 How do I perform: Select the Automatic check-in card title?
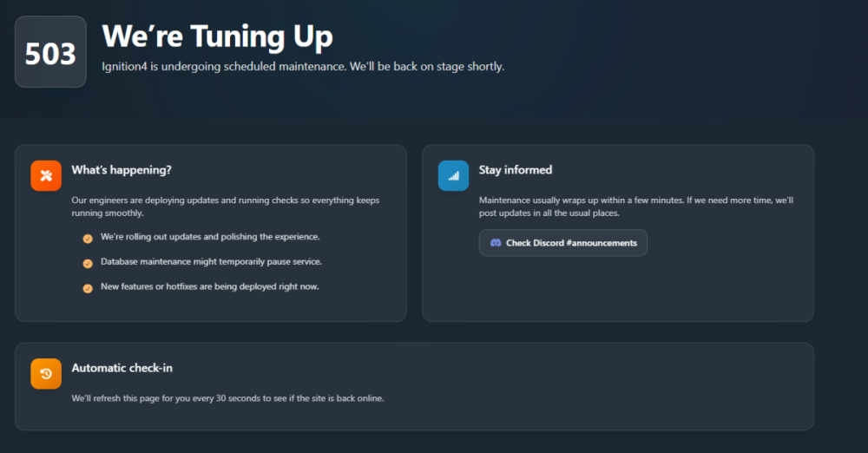tap(122, 368)
